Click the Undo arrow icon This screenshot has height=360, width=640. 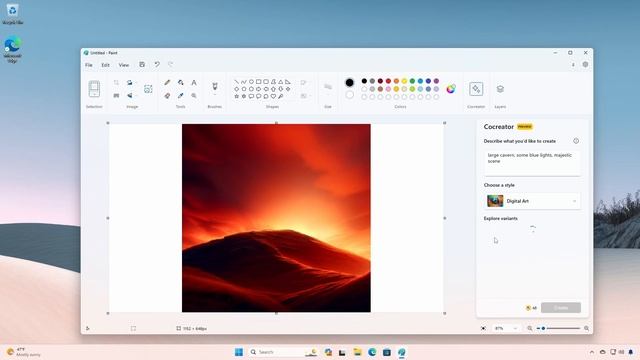157,64
